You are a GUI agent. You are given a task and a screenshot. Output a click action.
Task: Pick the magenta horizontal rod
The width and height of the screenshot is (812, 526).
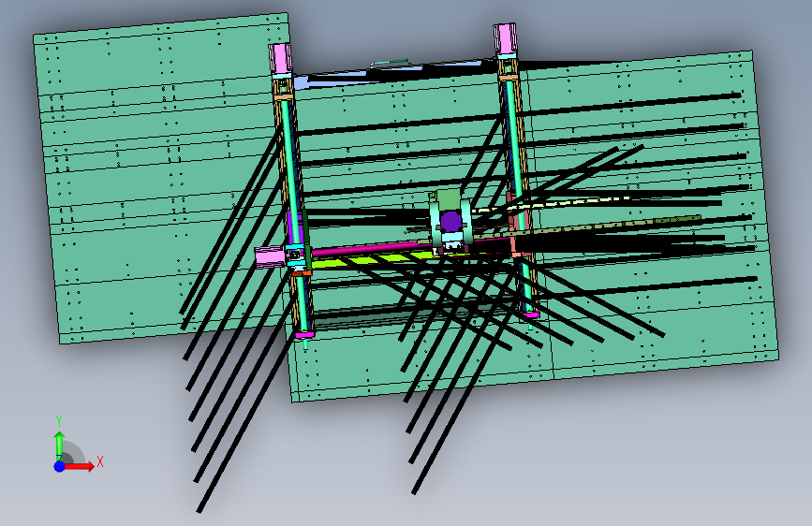coord(365,249)
